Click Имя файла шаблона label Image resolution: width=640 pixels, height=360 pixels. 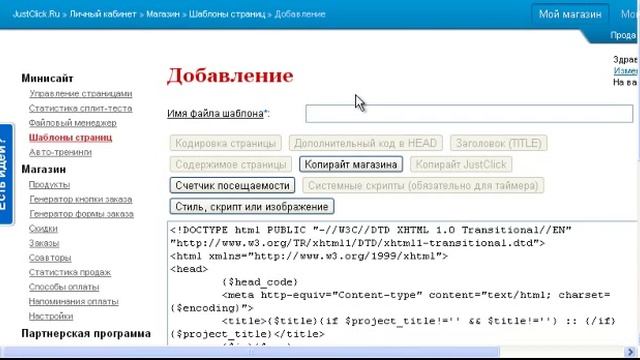click(x=215, y=113)
